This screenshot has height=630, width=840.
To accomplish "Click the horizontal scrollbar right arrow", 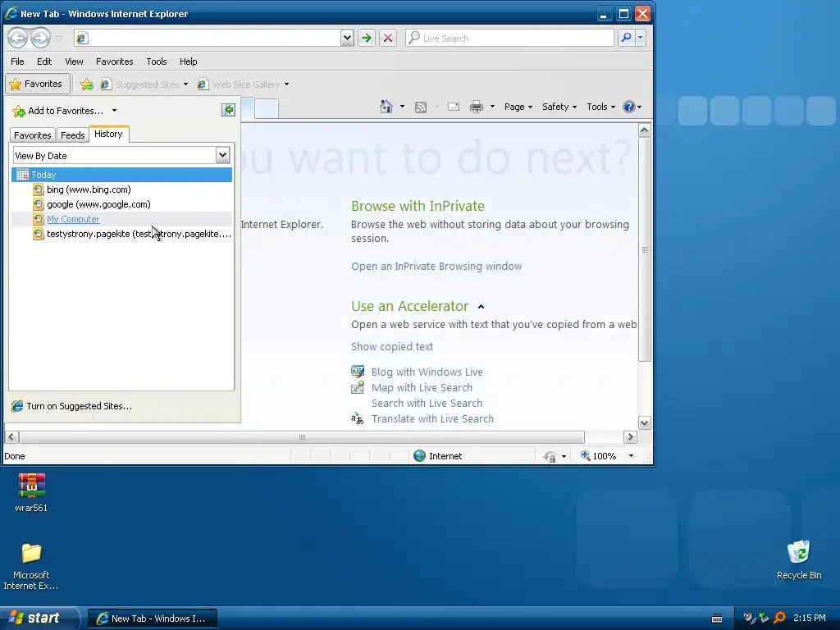I will (x=631, y=437).
